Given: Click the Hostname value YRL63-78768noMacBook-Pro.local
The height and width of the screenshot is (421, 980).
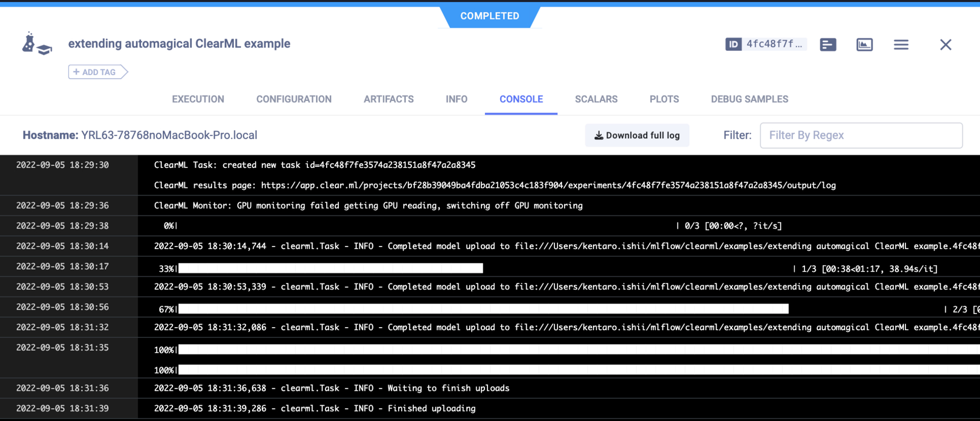Looking at the screenshot, I should click(169, 135).
